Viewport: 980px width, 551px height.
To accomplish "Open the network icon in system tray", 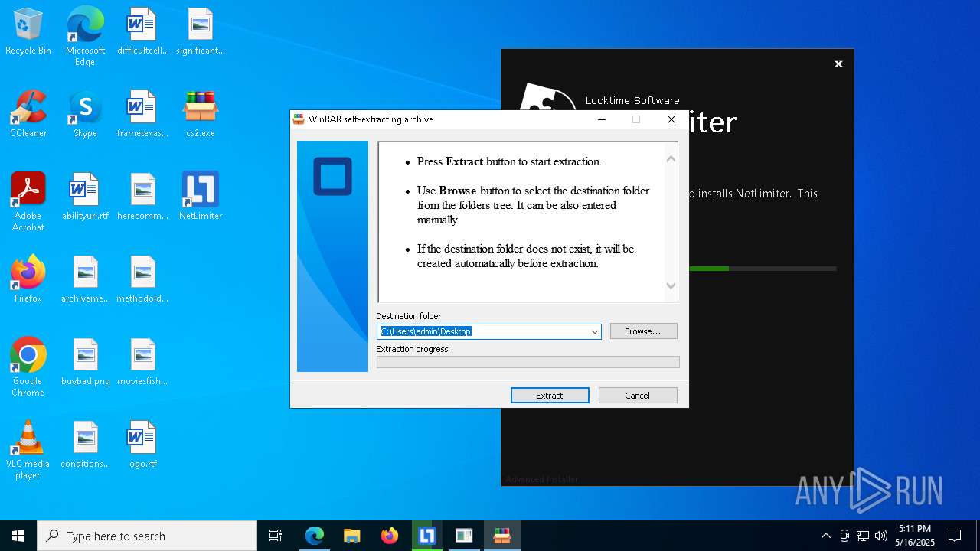I will (863, 536).
